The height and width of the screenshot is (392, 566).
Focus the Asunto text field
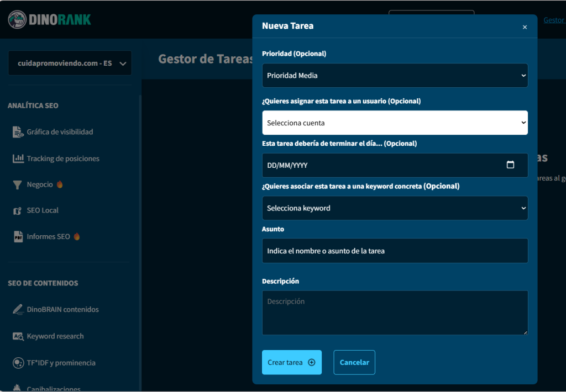click(x=395, y=251)
